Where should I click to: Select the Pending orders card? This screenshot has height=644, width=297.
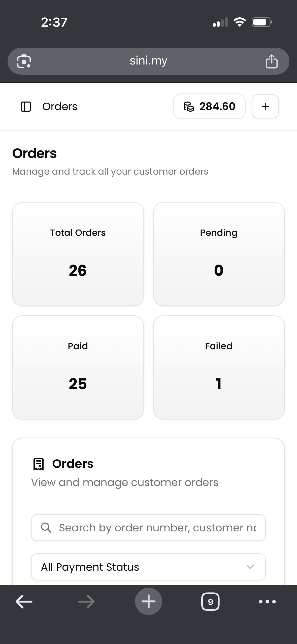[219, 254]
